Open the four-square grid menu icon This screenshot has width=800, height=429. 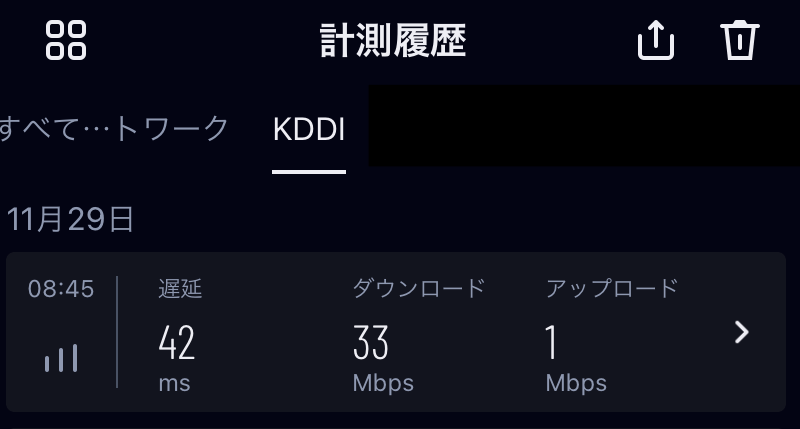66,40
